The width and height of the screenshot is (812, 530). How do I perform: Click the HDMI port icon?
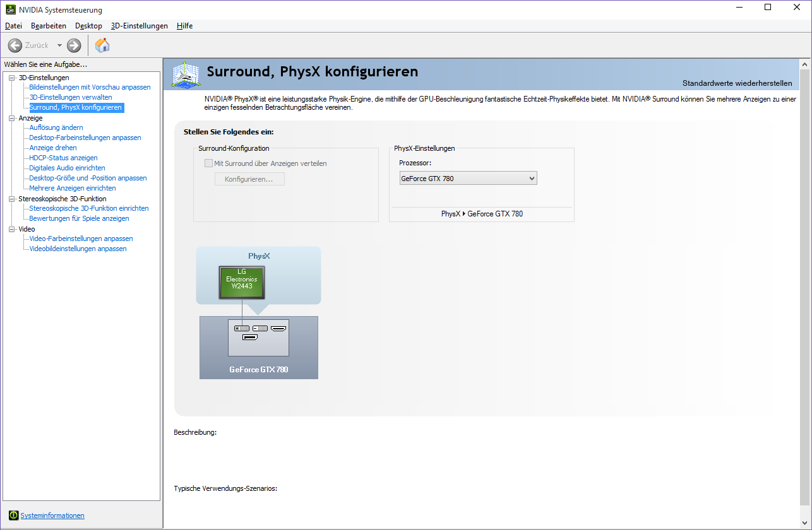(x=278, y=329)
